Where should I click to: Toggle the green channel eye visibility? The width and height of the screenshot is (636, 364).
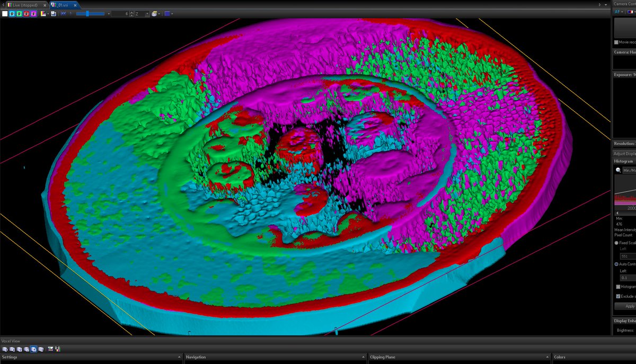pyautogui.click(x=19, y=14)
